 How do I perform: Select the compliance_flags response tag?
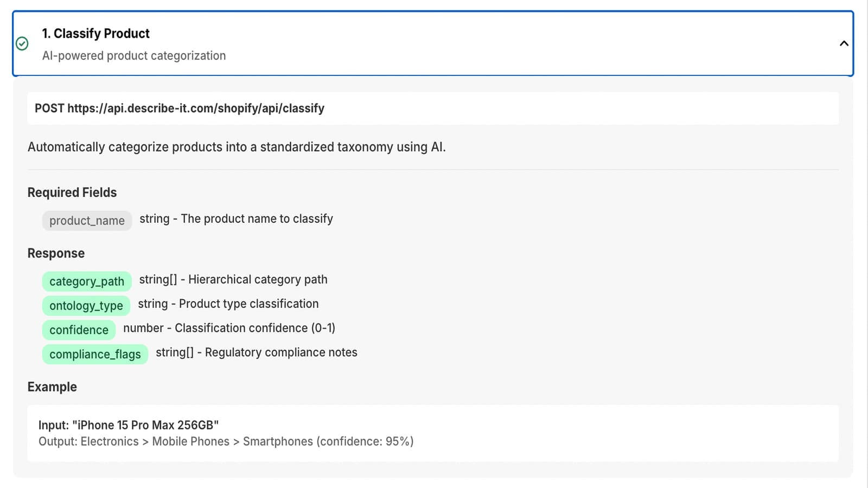[95, 354]
